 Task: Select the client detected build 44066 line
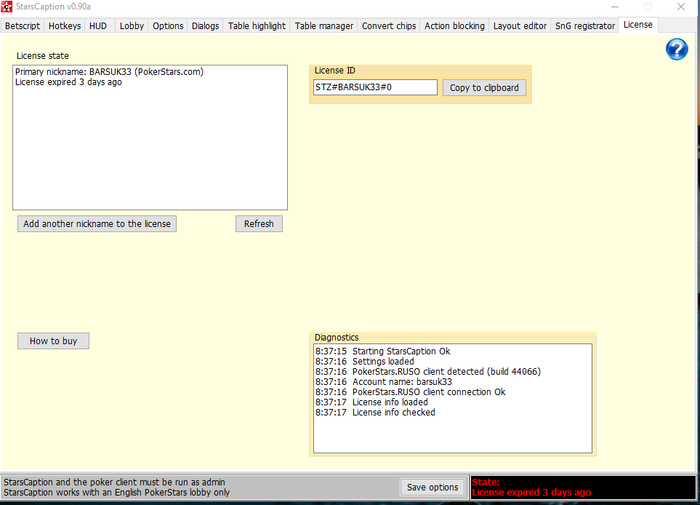pyautogui.click(x=428, y=372)
